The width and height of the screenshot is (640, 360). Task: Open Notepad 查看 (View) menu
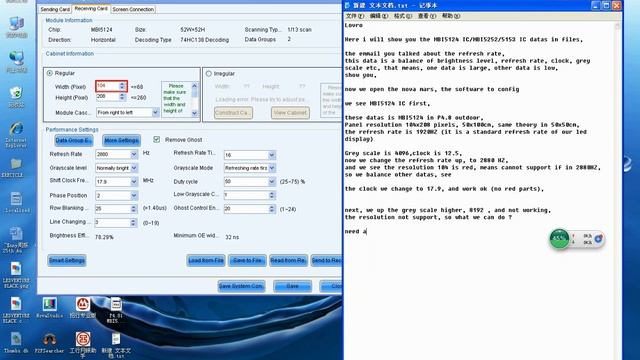tap(427, 16)
